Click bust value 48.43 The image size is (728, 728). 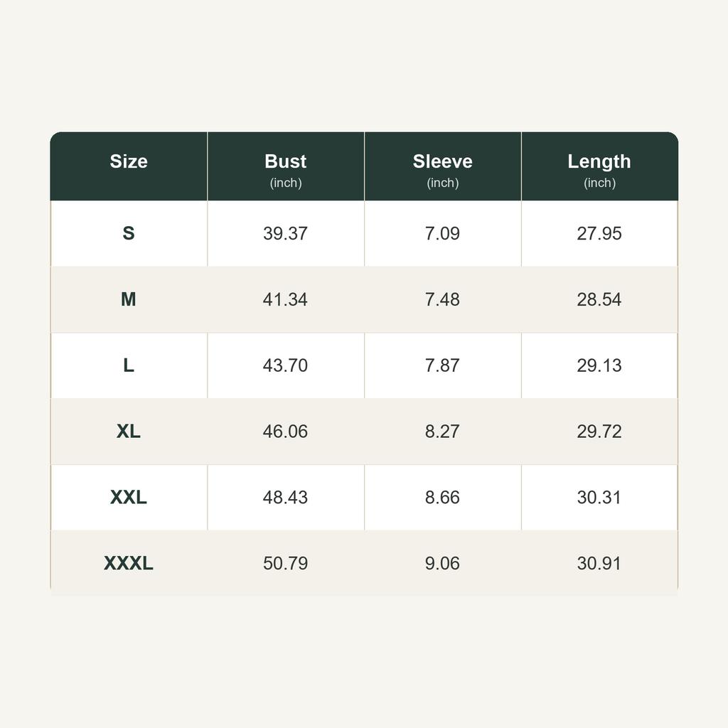(x=286, y=497)
